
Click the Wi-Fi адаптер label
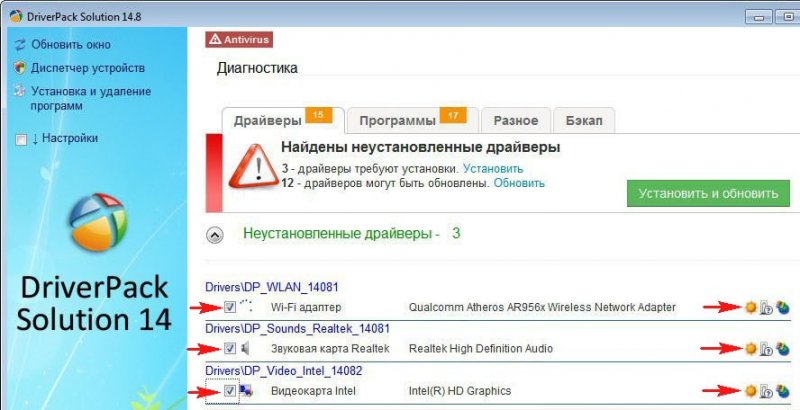coord(305,308)
